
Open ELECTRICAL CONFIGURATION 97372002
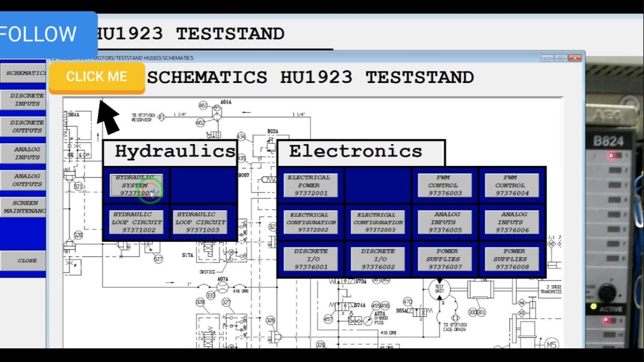[x=310, y=222]
